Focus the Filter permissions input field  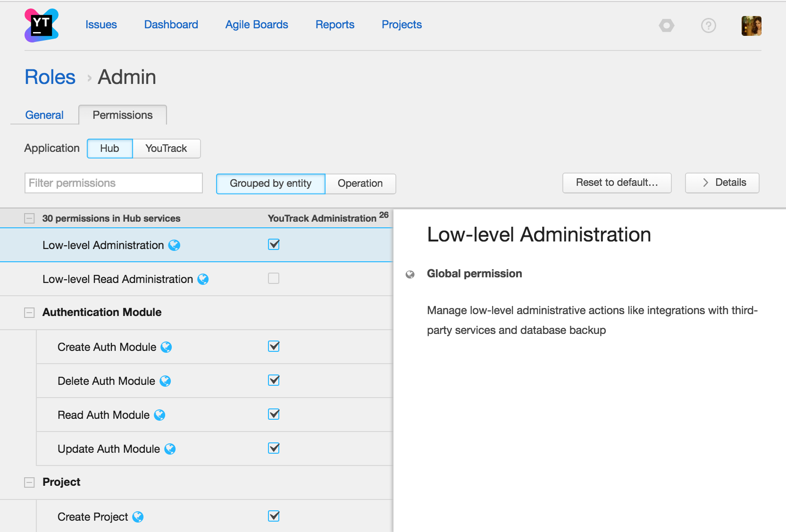[x=113, y=183]
